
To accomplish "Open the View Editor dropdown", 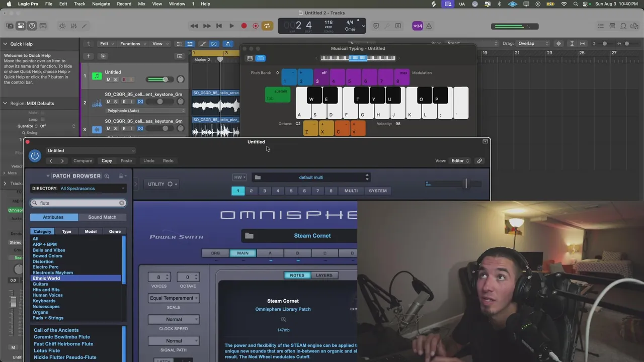I will pos(460,161).
